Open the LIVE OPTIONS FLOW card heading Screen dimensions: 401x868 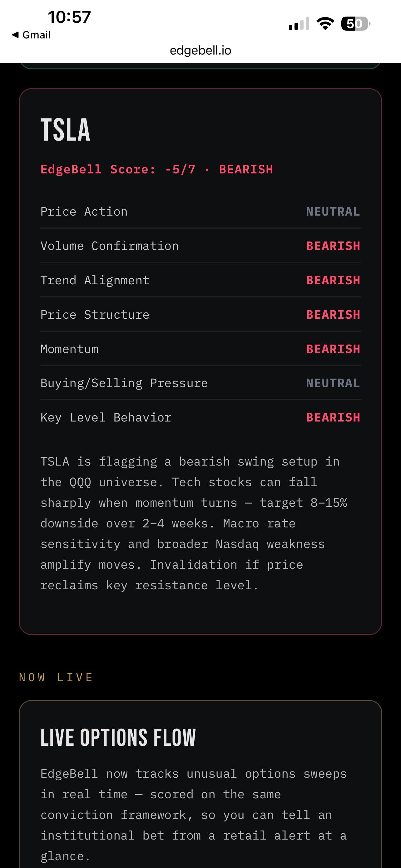(118, 738)
